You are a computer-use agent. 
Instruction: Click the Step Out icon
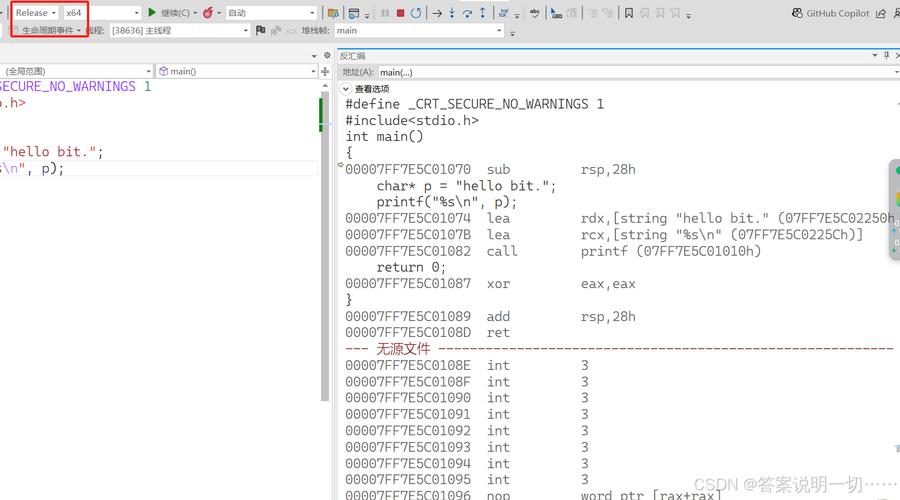click(482, 13)
